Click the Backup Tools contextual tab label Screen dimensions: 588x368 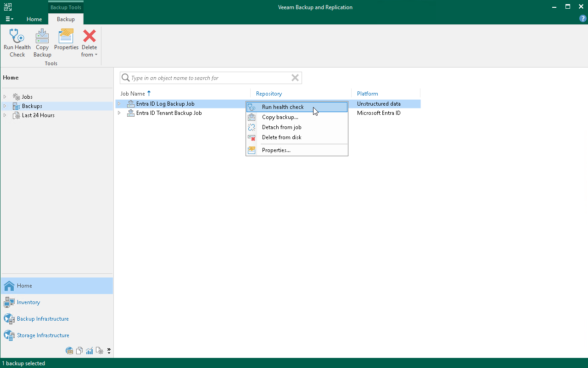click(66, 7)
